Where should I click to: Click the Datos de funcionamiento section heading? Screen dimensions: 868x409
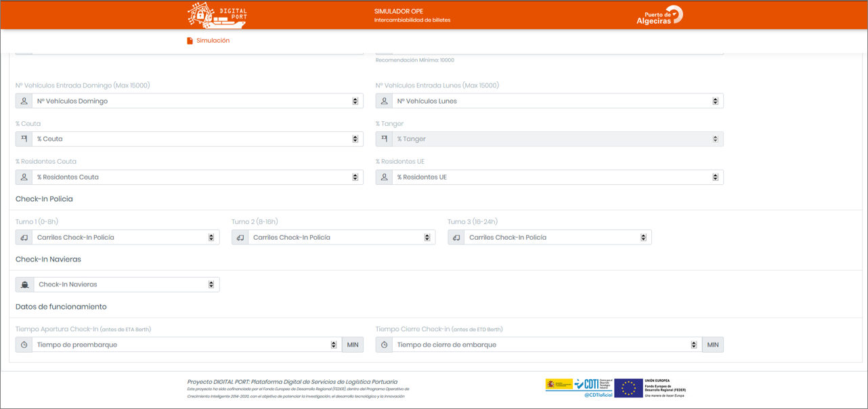point(61,307)
